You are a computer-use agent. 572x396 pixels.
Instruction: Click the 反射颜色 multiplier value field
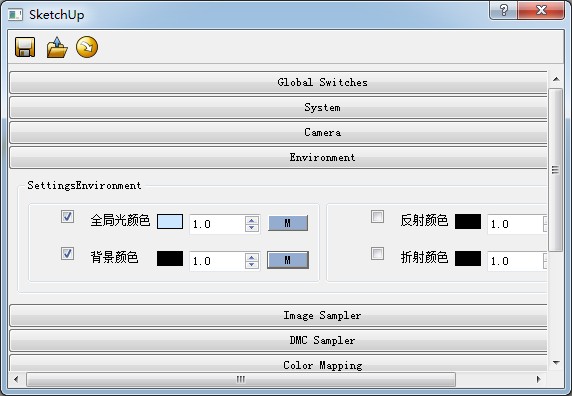(515, 224)
